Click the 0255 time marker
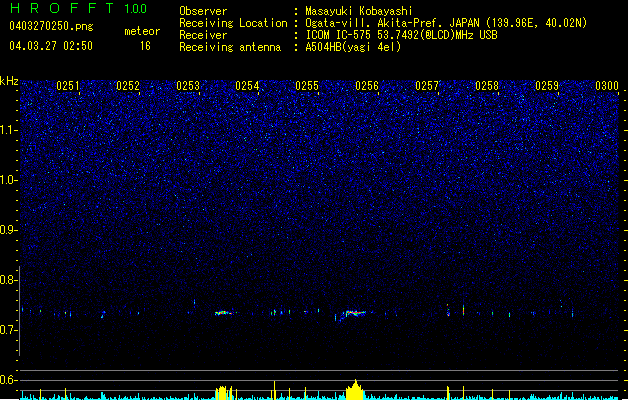This screenshot has height=400, width=629. point(307,86)
